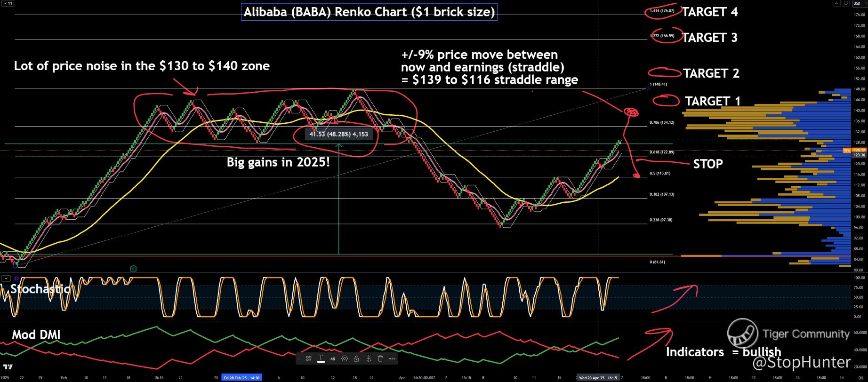Screen dimensions: 868x382
Task: Open the chart settings gear at bottom right
Action: pyautogui.click(x=861, y=378)
